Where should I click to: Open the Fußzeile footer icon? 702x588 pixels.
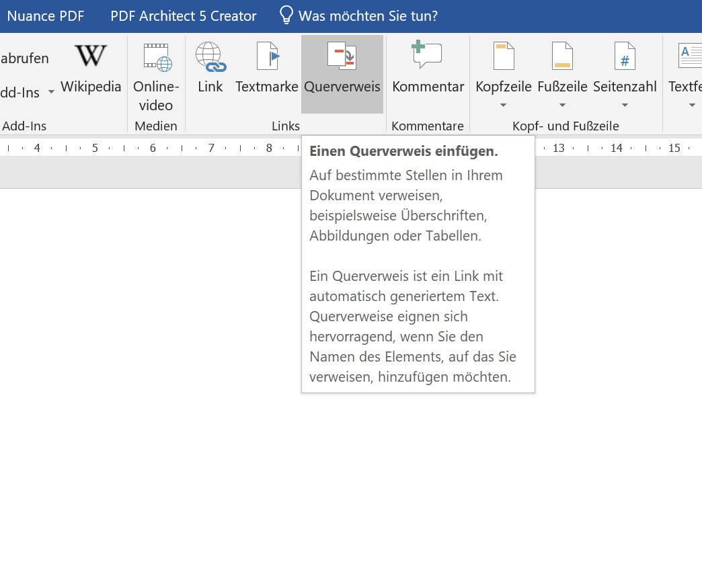pos(562,56)
